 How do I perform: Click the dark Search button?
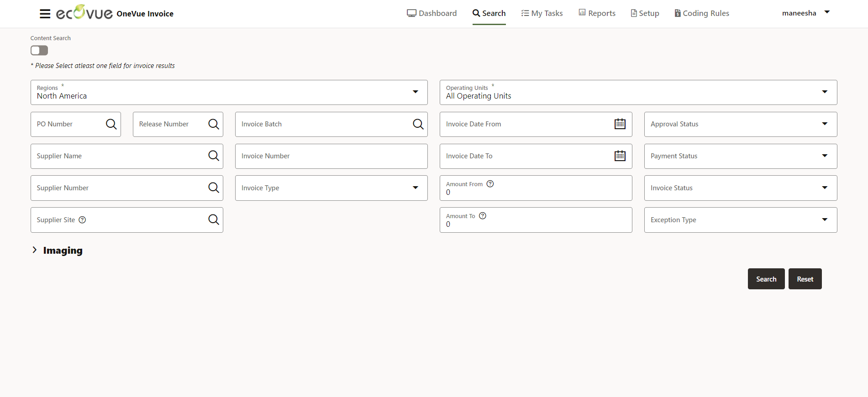click(x=766, y=279)
